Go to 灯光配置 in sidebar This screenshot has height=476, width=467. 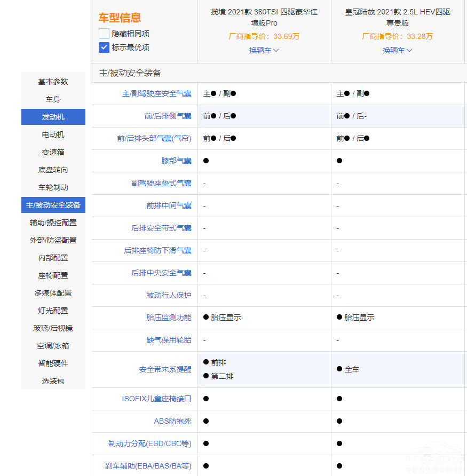tap(53, 311)
